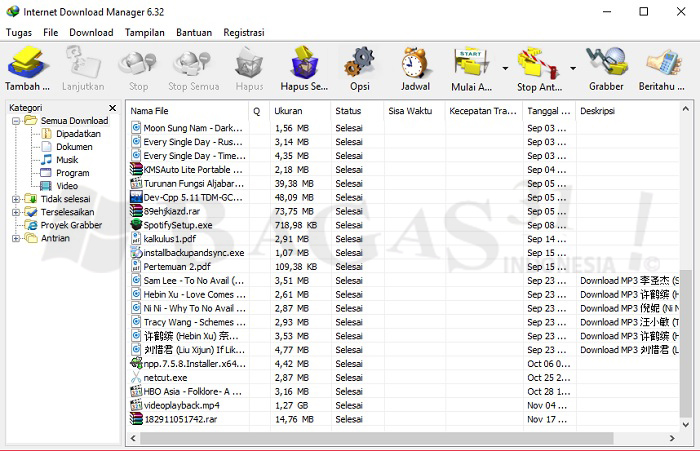Launch the Grabber tool
The height and width of the screenshot is (451, 700).
point(606,63)
